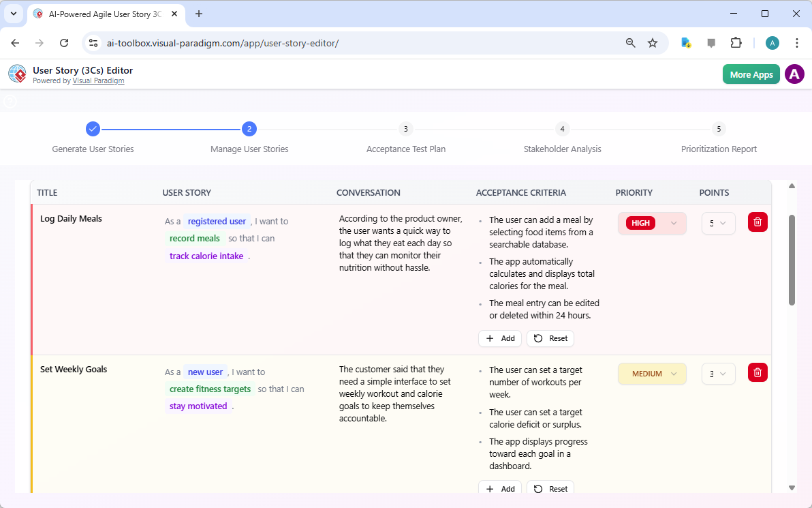
Task: Delete the "Log Daily Meals" story via trash icon
Action: [757, 222]
